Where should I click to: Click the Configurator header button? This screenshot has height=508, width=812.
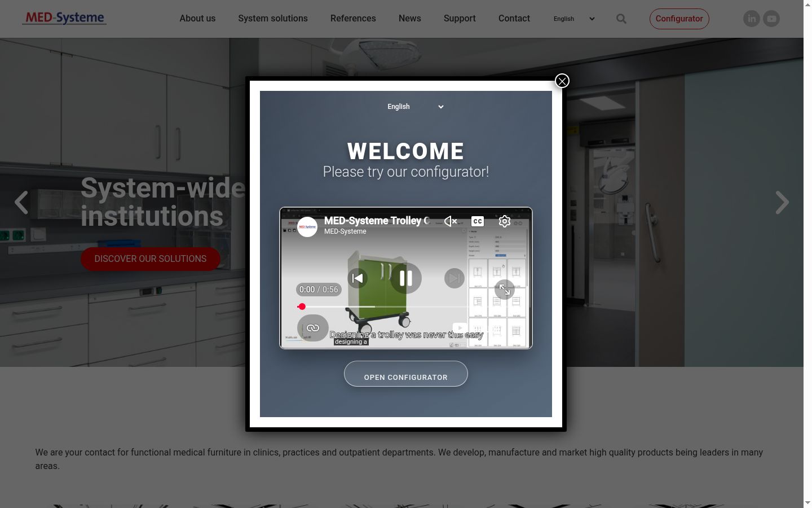point(679,19)
